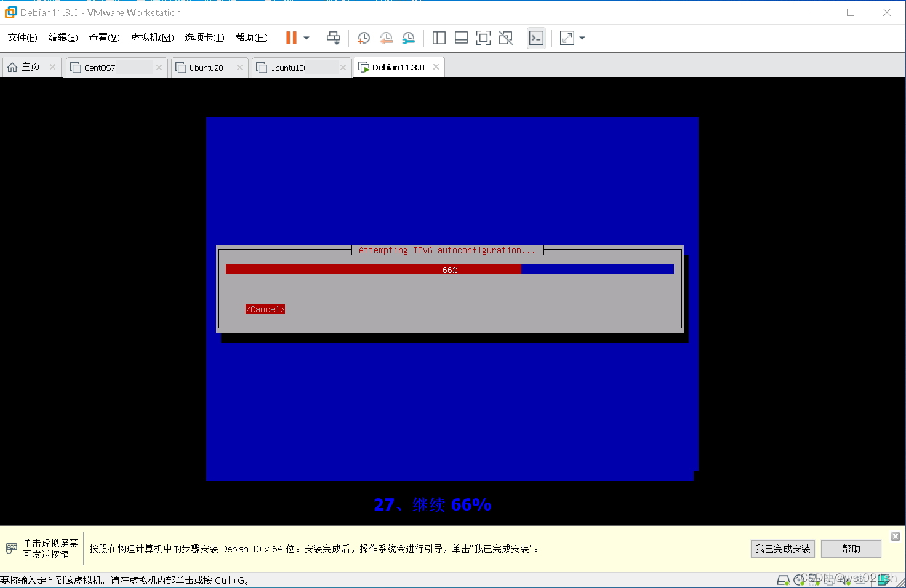
Task: Take a snapshot of this virtual machine
Action: click(364, 38)
